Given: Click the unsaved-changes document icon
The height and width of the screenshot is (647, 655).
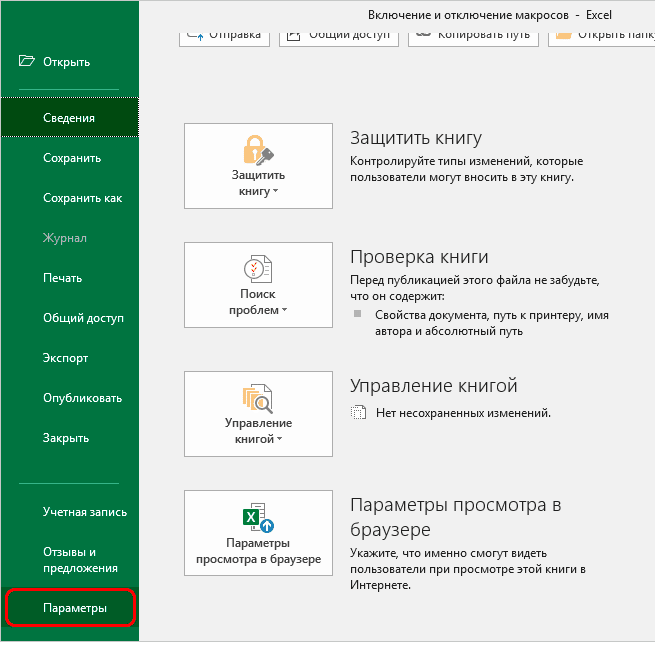Looking at the screenshot, I should point(358,412).
